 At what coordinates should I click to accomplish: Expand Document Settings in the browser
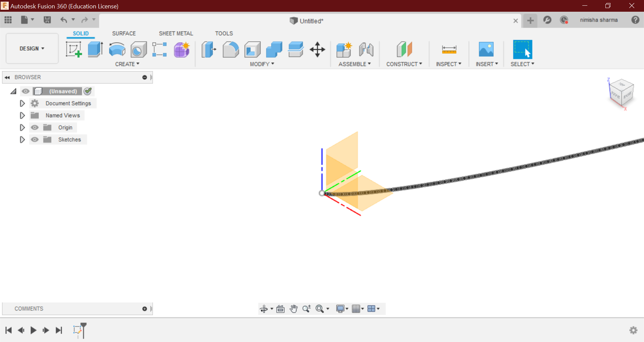coord(22,103)
